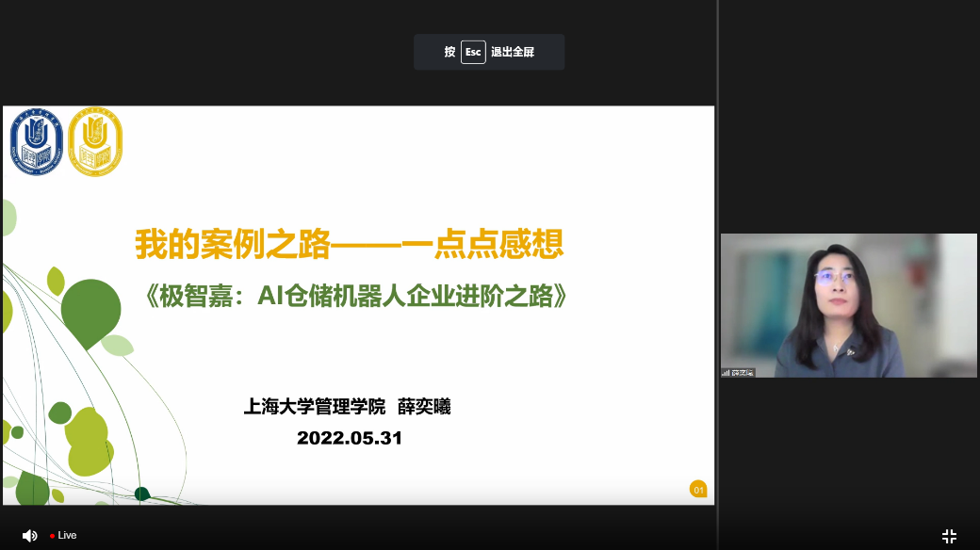Click the 退出全屏 text in top banner
The width and height of the screenshot is (980, 550).
513,52
